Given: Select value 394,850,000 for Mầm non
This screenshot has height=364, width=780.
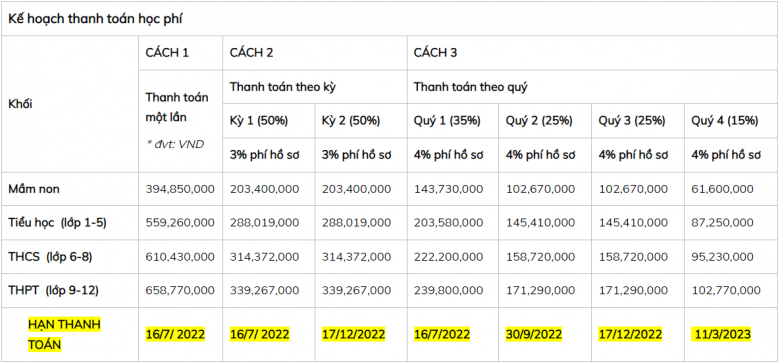Looking at the screenshot, I should (180, 189).
